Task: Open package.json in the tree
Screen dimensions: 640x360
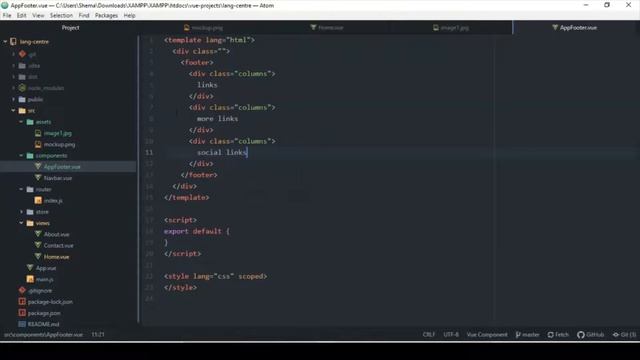Action: point(44,313)
